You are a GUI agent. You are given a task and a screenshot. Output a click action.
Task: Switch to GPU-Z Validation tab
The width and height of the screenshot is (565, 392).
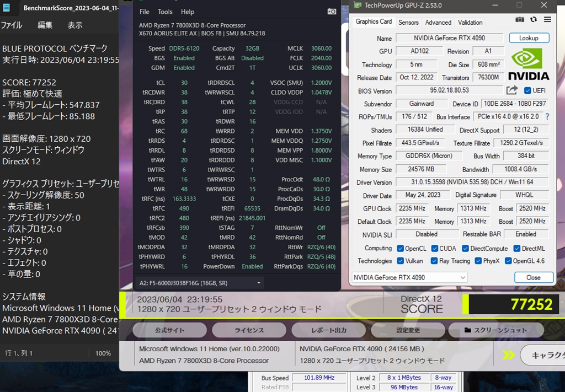(470, 22)
